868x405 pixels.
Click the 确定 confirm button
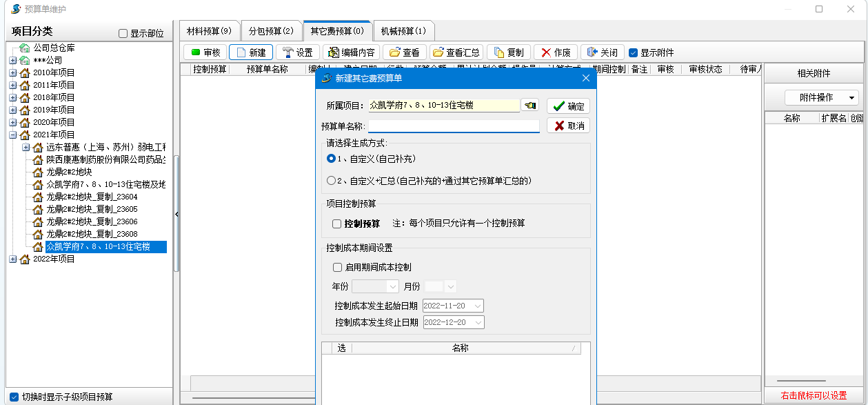click(568, 106)
